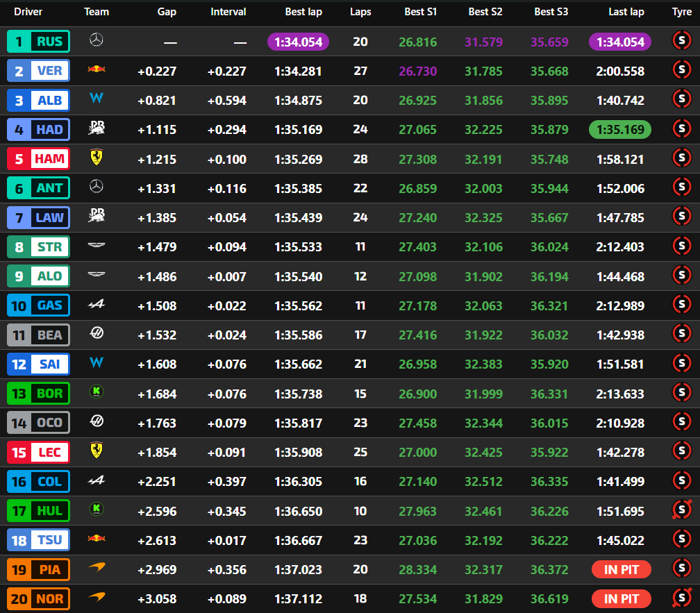Click the McLaren logo in PIA's row

coord(97,569)
